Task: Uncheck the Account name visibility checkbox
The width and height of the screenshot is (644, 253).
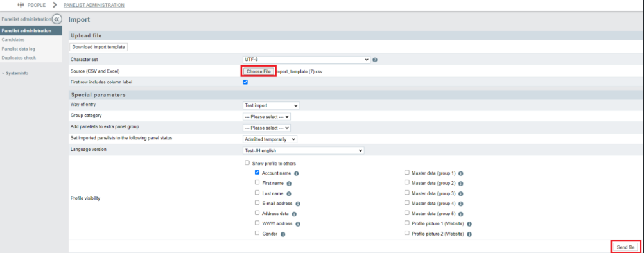Action: [x=257, y=173]
